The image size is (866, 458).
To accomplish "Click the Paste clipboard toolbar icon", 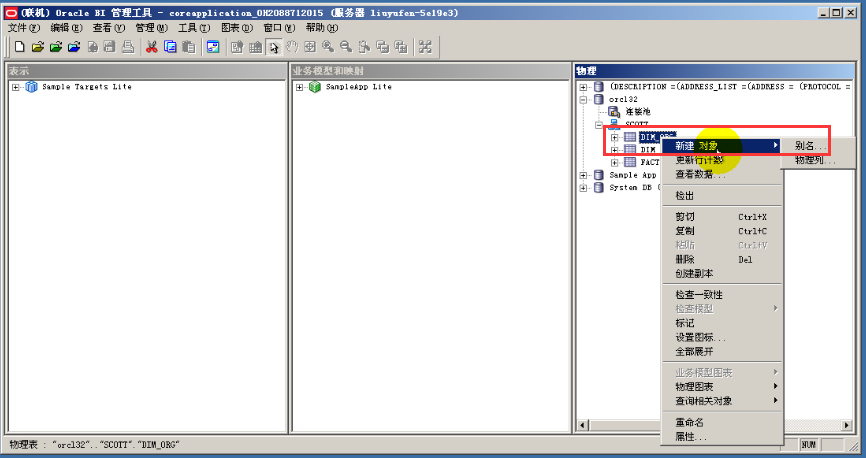I will pos(188,47).
